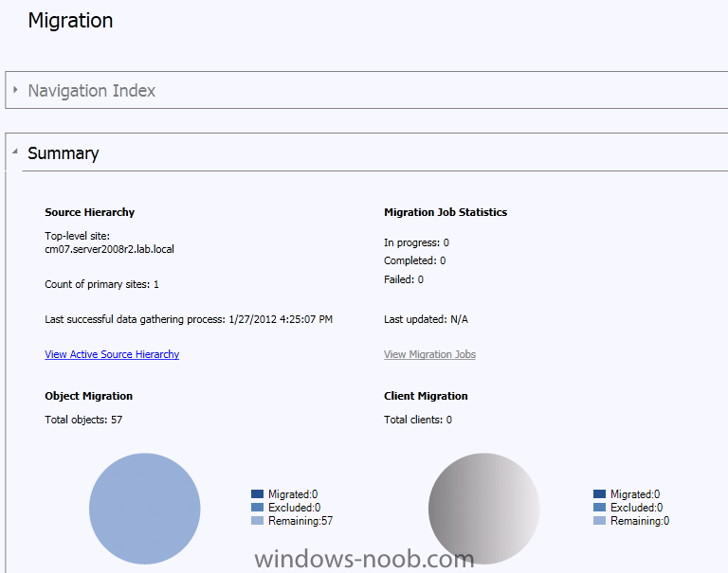Image resolution: width=728 pixels, height=573 pixels.
Task: Click Object Migration Excluded legend swatch
Action: point(257,507)
